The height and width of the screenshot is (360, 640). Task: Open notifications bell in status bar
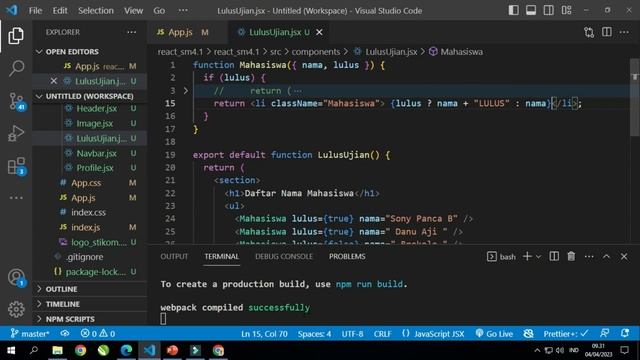[x=624, y=334]
